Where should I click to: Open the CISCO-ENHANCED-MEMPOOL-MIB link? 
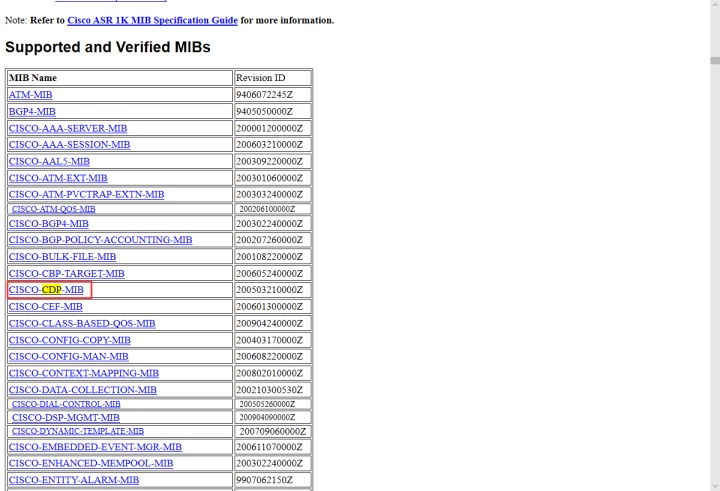[91, 463]
